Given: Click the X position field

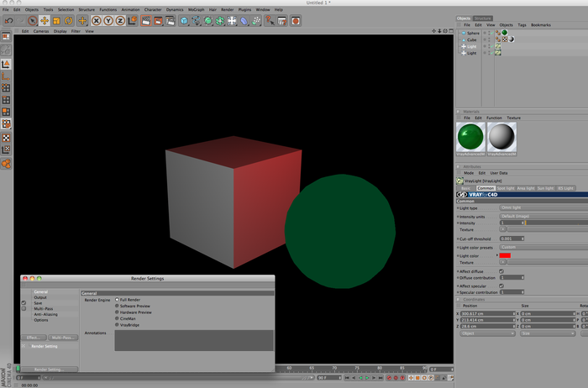Looking at the screenshot, I should pyautogui.click(x=487, y=313).
